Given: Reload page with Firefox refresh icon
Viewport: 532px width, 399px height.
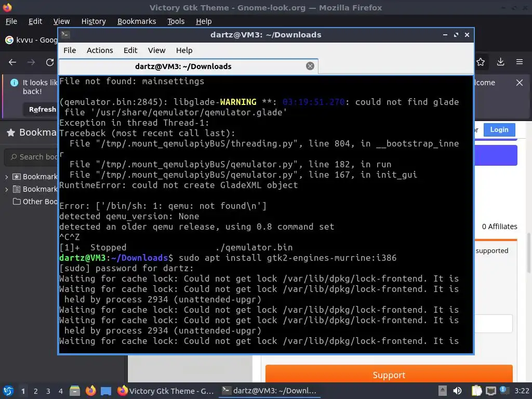Looking at the screenshot, I should pos(50,62).
